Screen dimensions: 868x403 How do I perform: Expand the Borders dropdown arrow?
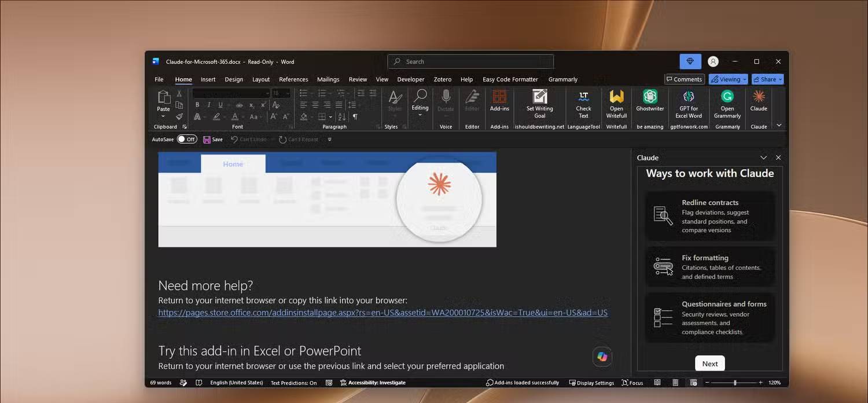click(330, 117)
